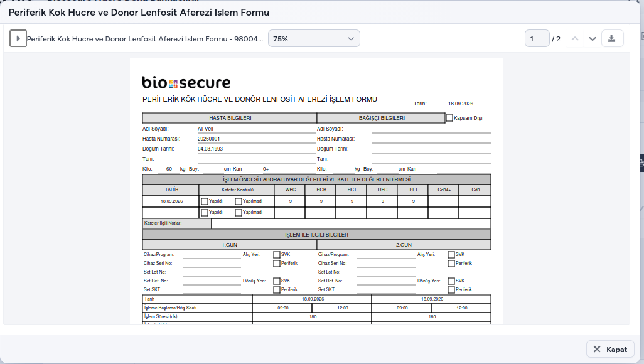Click the "/ 2" total pages indicator

pos(556,39)
